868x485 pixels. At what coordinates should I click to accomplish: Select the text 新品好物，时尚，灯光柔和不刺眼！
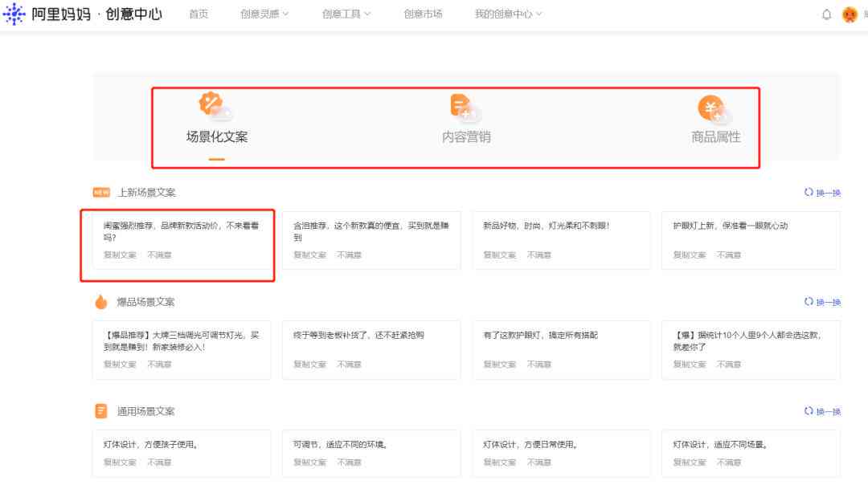click(547, 226)
